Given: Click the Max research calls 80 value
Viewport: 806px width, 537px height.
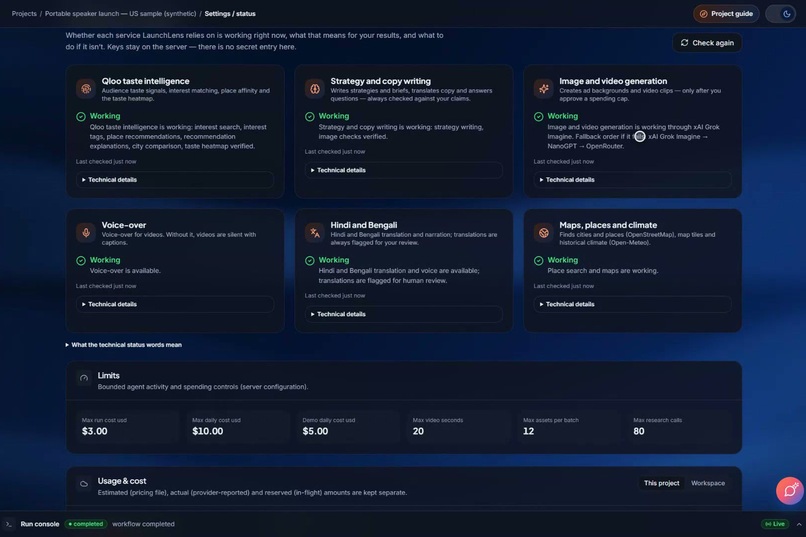Looking at the screenshot, I should pyautogui.click(x=638, y=431).
